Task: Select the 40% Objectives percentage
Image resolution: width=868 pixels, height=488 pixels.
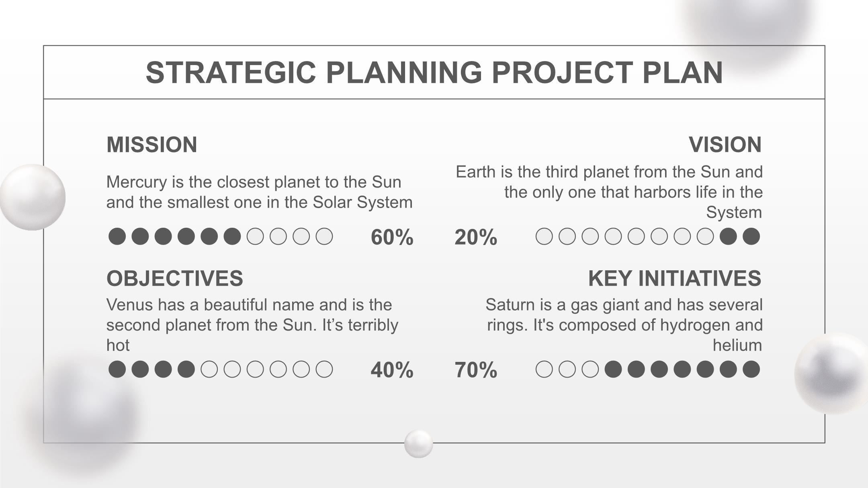Action: coord(392,370)
